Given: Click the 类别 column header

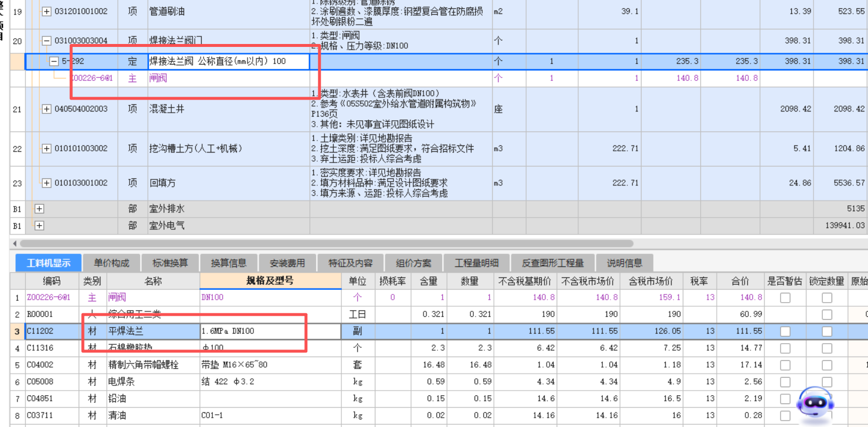Looking at the screenshot, I should pos(92,282).
